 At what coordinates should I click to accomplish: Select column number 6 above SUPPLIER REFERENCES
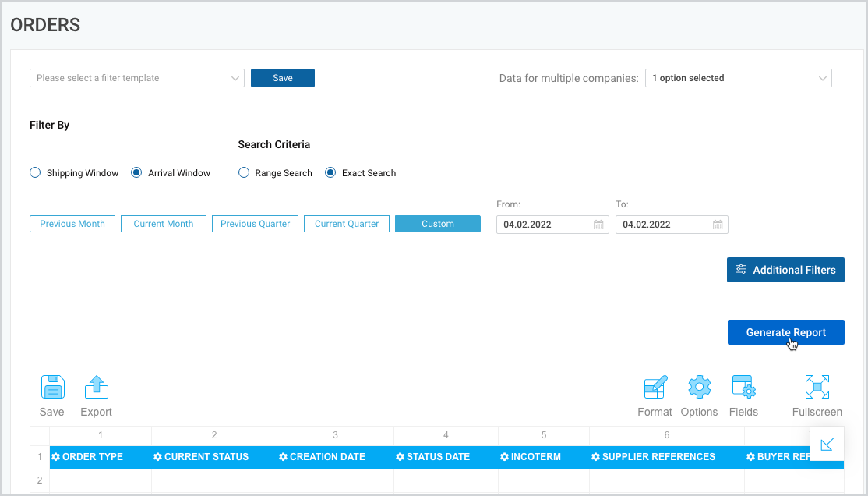coord(667,436)
